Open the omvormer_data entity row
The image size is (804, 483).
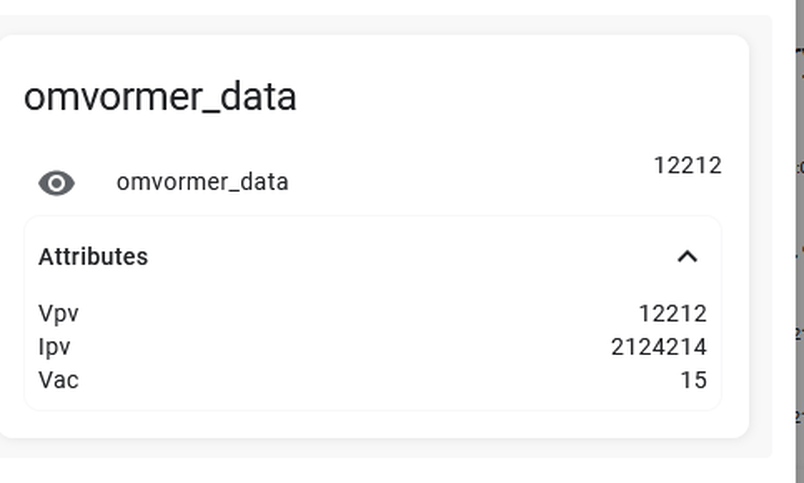tap(373, 183)
